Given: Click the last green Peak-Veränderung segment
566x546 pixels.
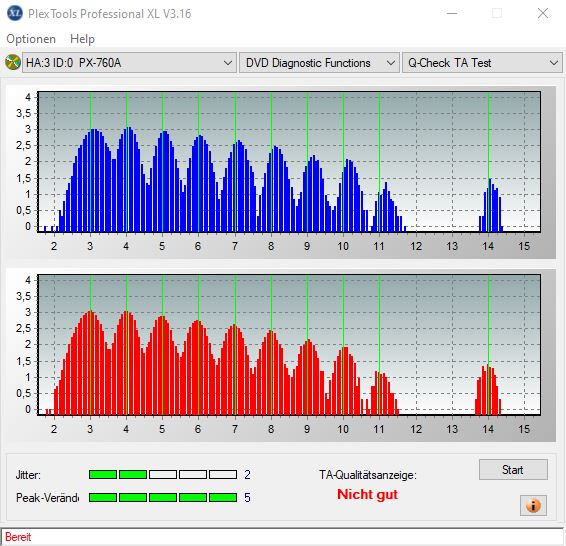Looking at the screenshot, I should tap(223, 498).
